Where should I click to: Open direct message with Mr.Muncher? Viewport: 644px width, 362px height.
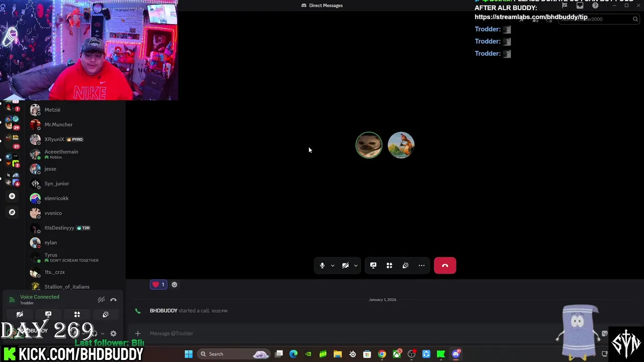tap(75, 124)
